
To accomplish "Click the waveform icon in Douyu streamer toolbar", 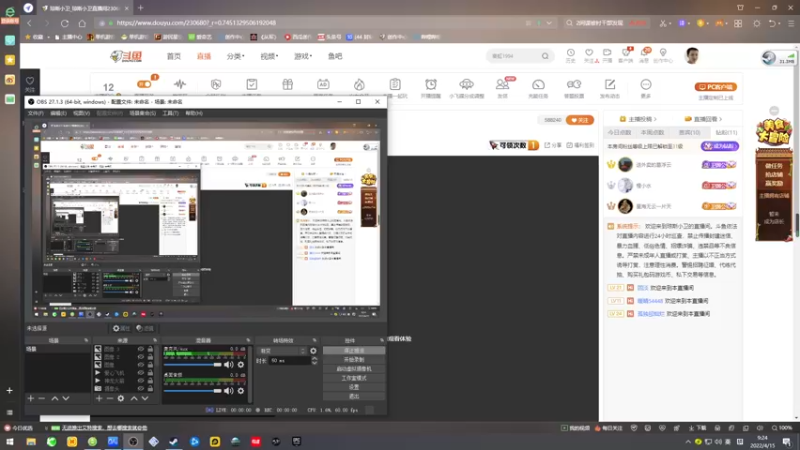I will [x=180, y=84].
